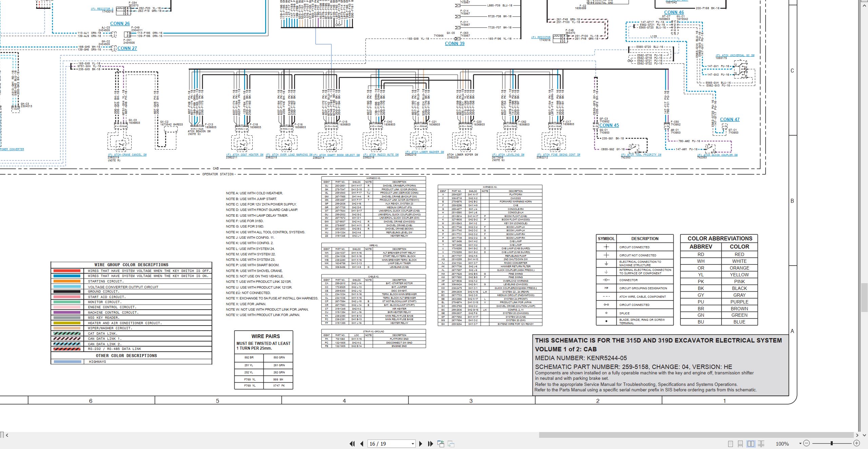Go to the previous page
The width and height of the screenshot is (868, 449).
(362, 444)
